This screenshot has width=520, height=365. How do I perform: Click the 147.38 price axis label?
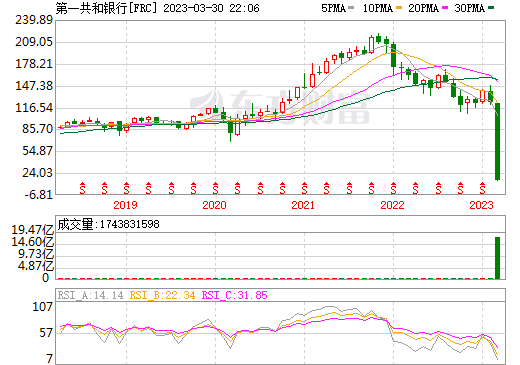tap(34, 86)
